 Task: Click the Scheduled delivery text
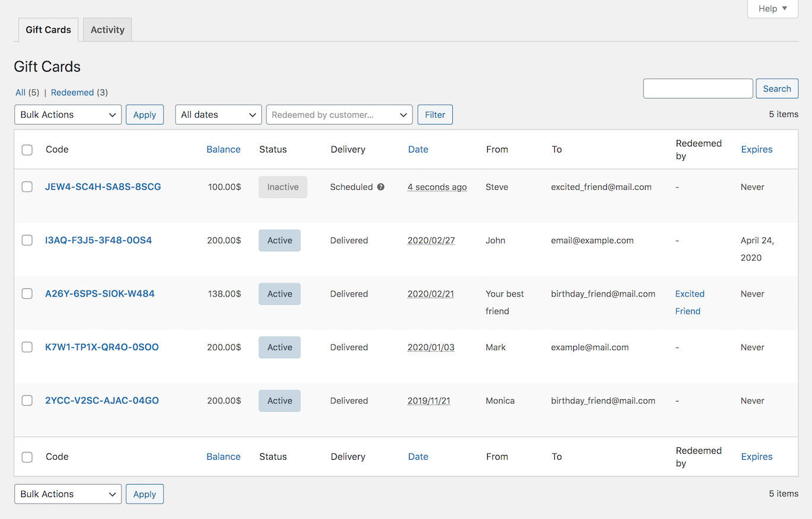pyautogui.click(x=351, y=187)
